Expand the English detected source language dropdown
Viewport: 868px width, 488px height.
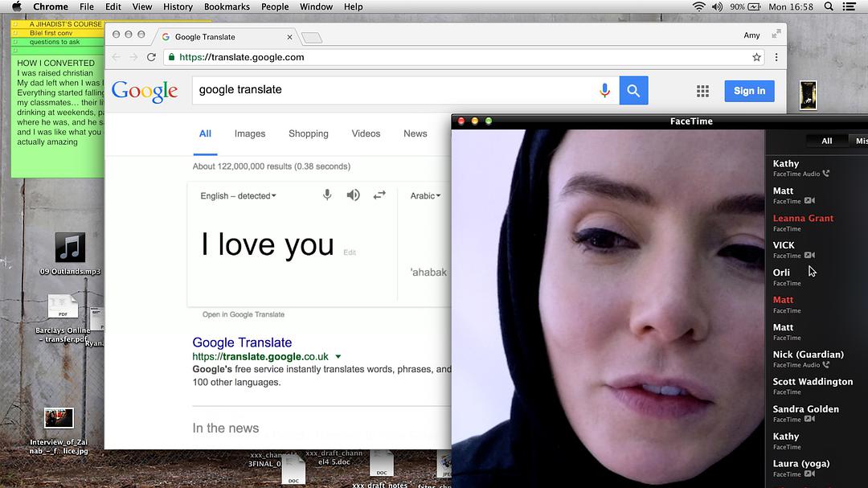(238, 195)
